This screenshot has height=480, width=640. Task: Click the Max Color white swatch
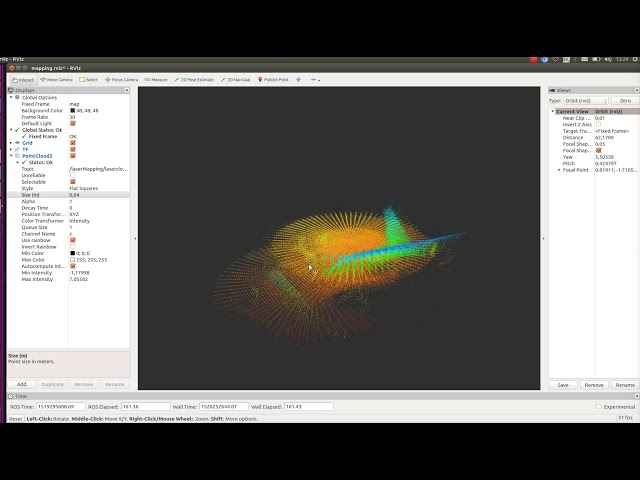coord(72,260)
